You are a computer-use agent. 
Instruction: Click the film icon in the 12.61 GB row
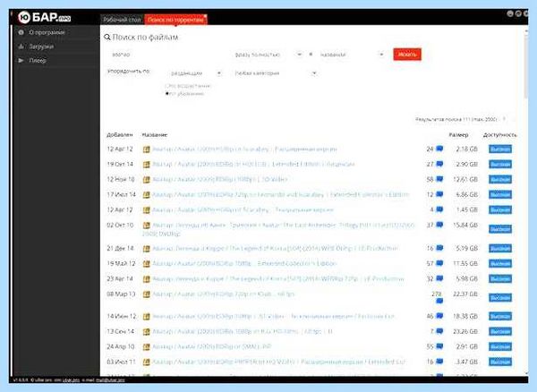click(x=146, y=179)
